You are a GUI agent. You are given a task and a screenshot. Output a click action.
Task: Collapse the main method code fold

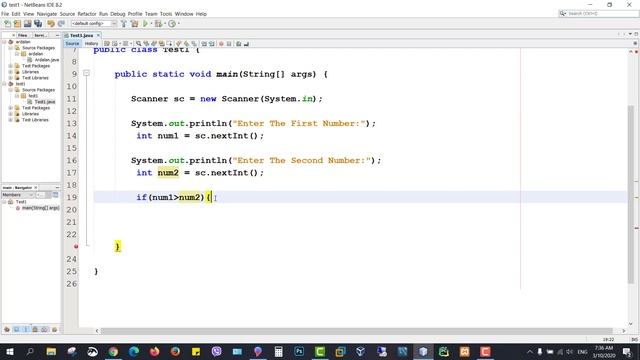pyautogui.click(x=87, y=73)
